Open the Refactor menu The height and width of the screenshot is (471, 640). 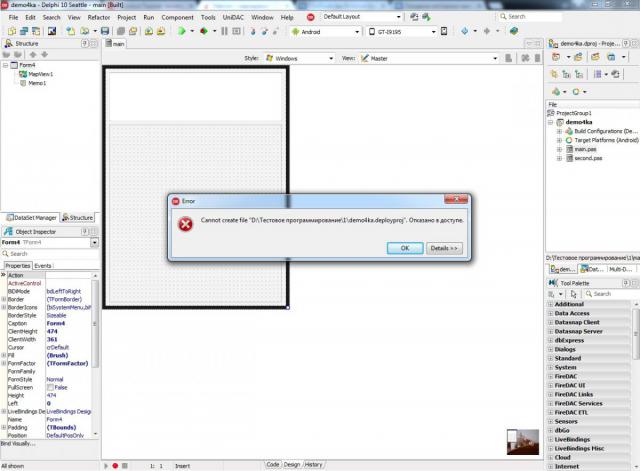pyautogui.click(x=99, y=18)
